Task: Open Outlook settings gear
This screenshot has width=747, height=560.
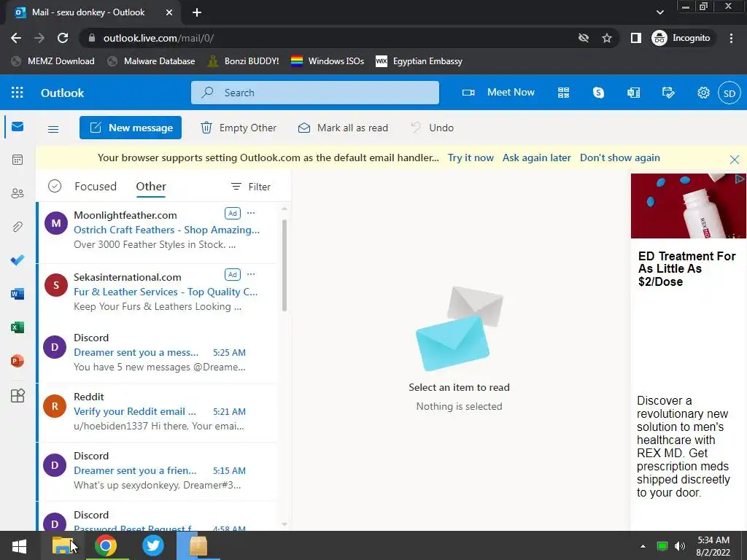Action: tap(703, 93)
